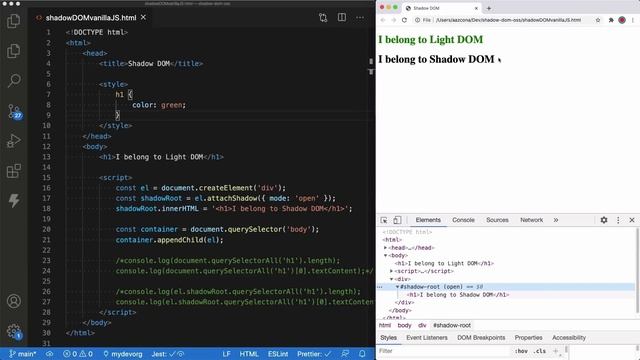Show more DevTools tabs with double chevron
Screen dimensions: 640x360
click(x=556, y=220)
